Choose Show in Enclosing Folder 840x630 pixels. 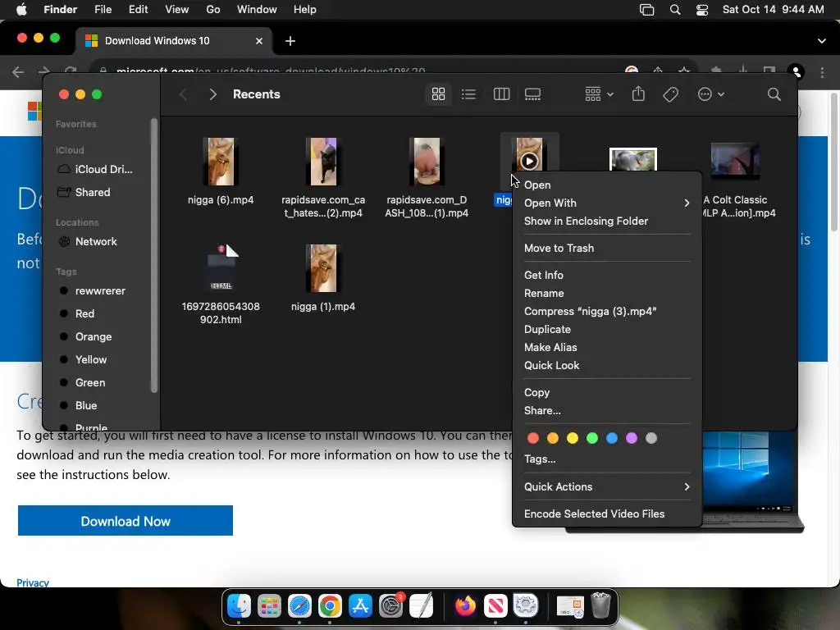(x=606, y=221)
